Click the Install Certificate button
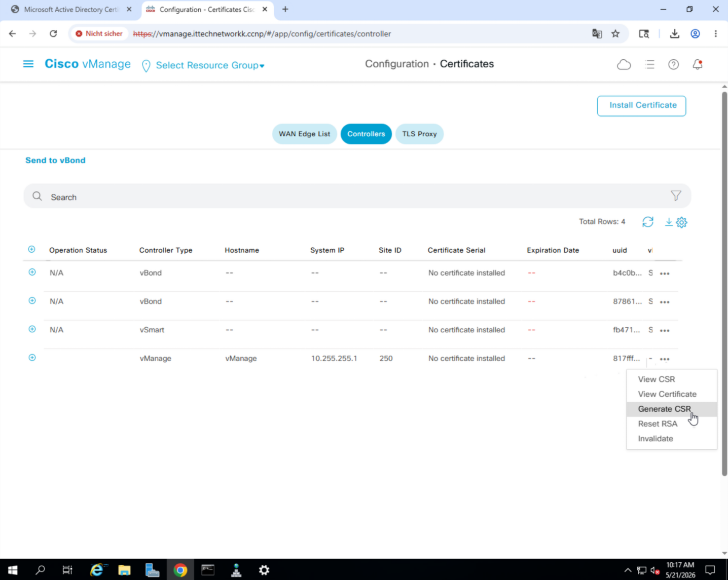Screen dimensions: 728x580 tap(641, 105)
